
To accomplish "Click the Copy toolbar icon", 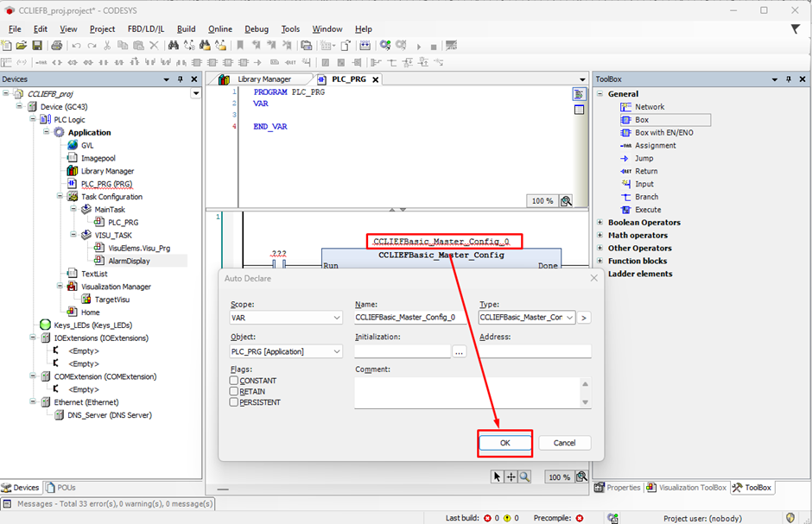I will click(123, 46).
